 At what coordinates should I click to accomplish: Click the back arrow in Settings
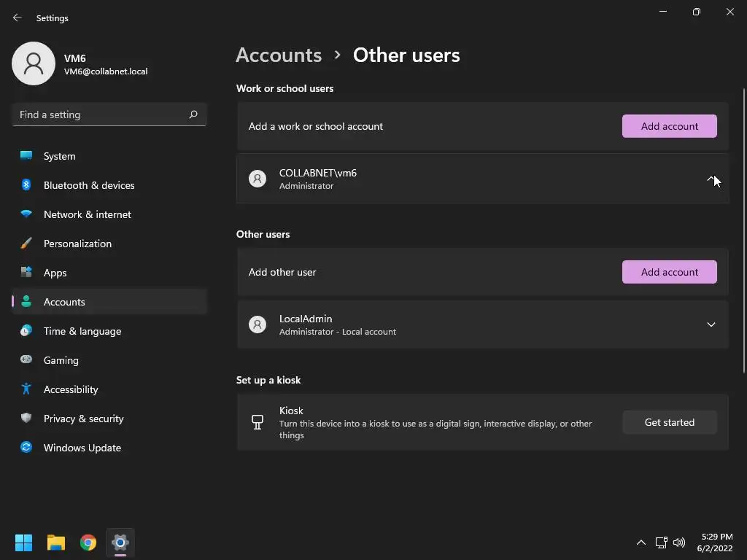click(18, 17)
